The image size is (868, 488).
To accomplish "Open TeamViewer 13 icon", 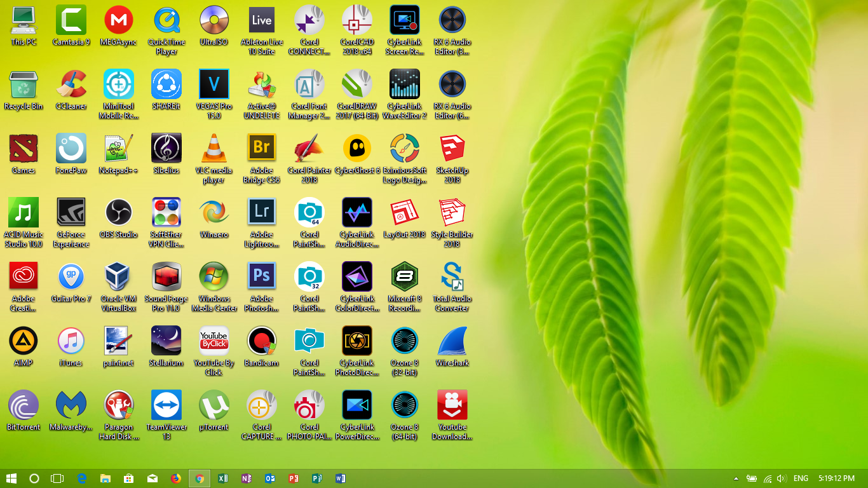I will [166, 405].
